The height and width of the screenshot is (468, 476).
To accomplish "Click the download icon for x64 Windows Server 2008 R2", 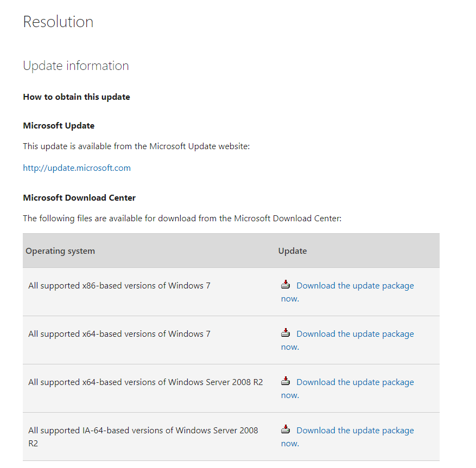I will [285, 381].
